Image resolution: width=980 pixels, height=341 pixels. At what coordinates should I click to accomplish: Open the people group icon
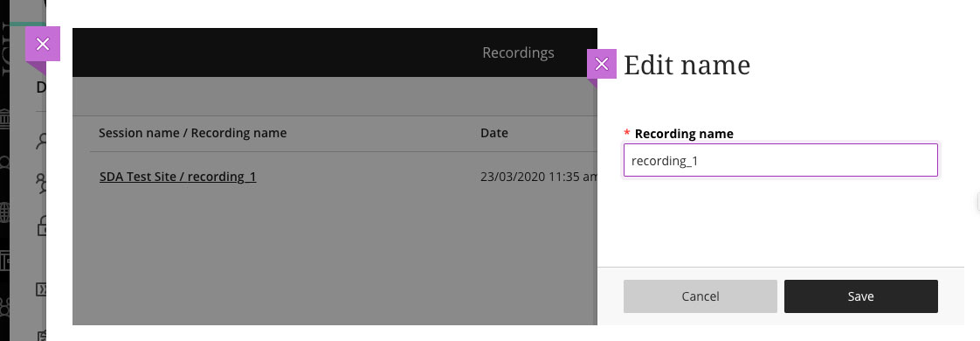42,184
